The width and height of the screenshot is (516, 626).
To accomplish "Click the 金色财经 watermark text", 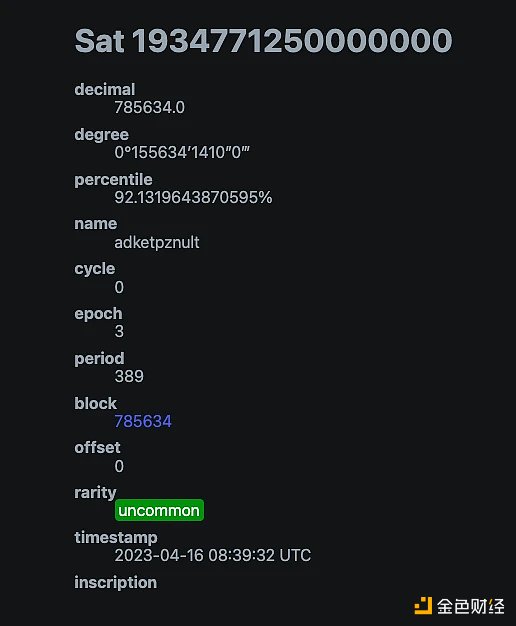I will (470, 606).
